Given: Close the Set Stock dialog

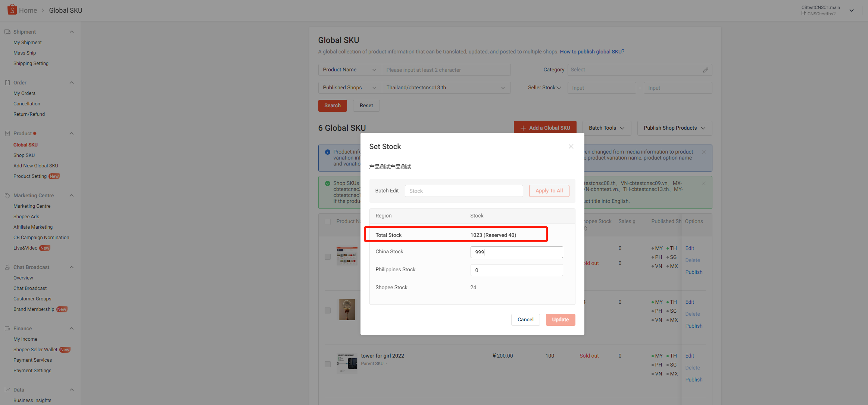Looking at the screenshot, I should pyautogui.click(x=571, y=146).
